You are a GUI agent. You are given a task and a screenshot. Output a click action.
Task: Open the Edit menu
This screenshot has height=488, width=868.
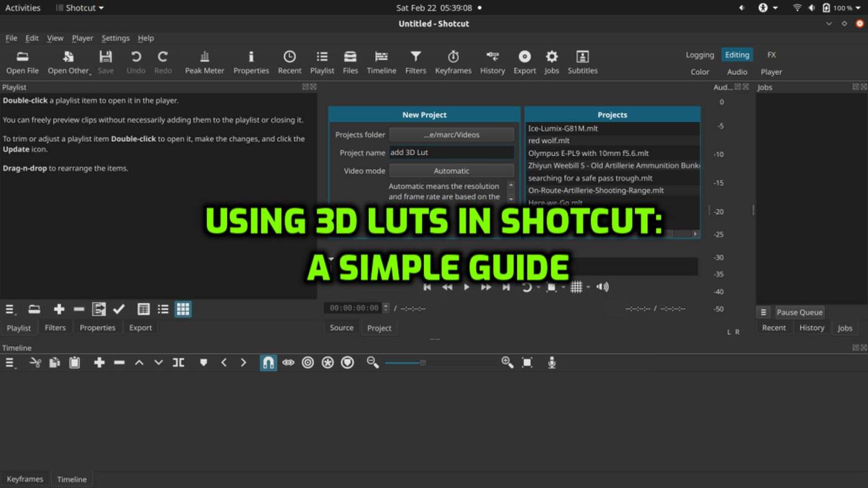pos(32,38)
